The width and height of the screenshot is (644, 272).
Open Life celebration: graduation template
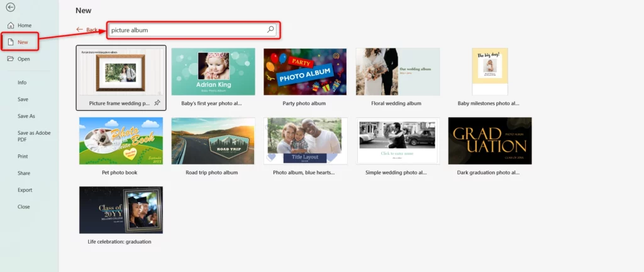(121, 210)
